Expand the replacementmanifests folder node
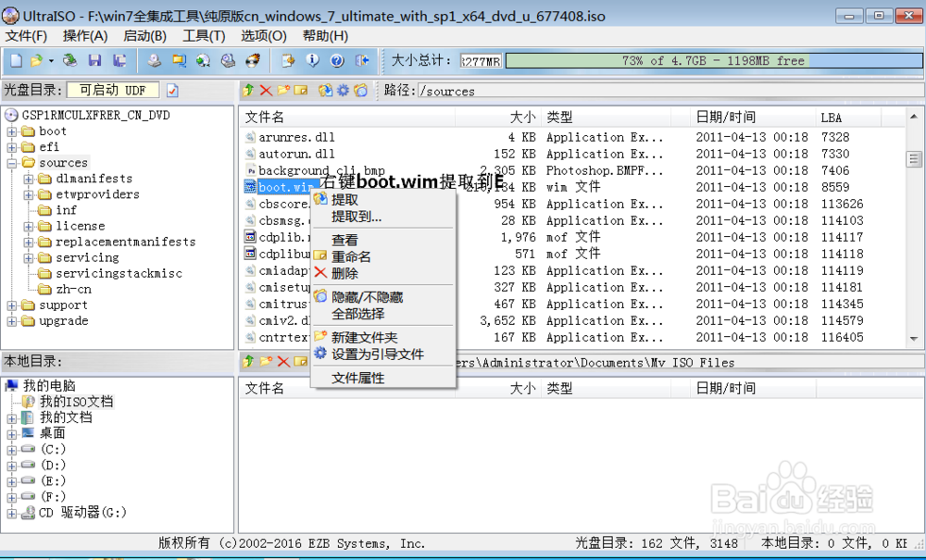 [x=29, y=242]
